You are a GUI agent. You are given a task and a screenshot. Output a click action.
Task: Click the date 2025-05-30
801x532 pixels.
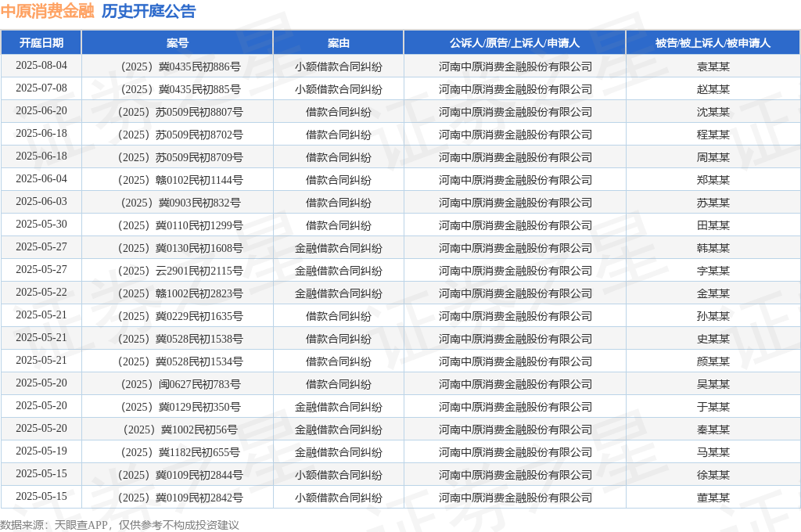coord(41,225)
